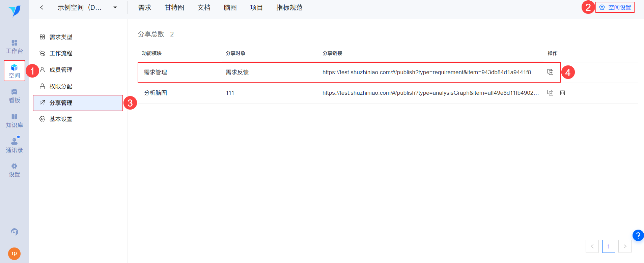Click the blue bird app logo
644x263 pixels.
pyautogui.click(x=14, y=11)
